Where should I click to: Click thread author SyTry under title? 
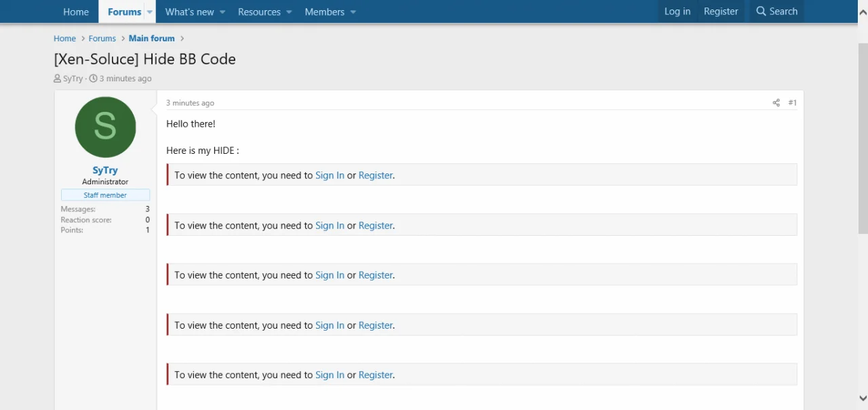(x=73, y=79)
